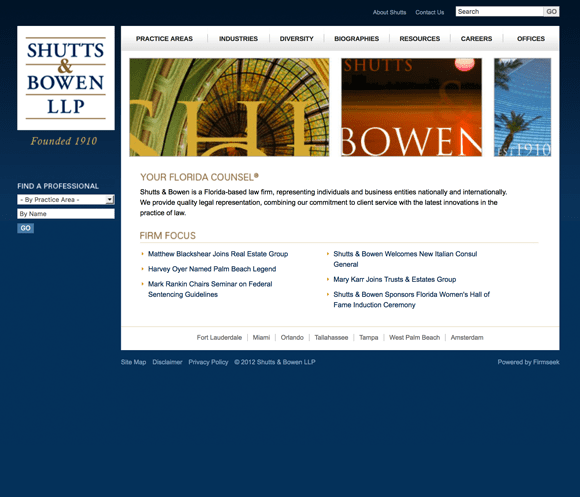Open Mary Karr Joins Trusts & Estates Group
This screenshot has width=580, height=497.
pos(395,279)
